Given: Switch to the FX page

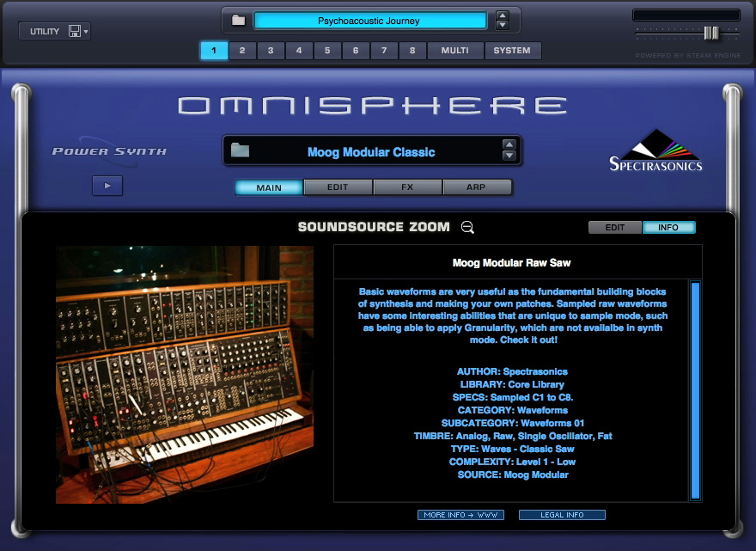Looking at the screenshot, I should click(x=407, y=187).
